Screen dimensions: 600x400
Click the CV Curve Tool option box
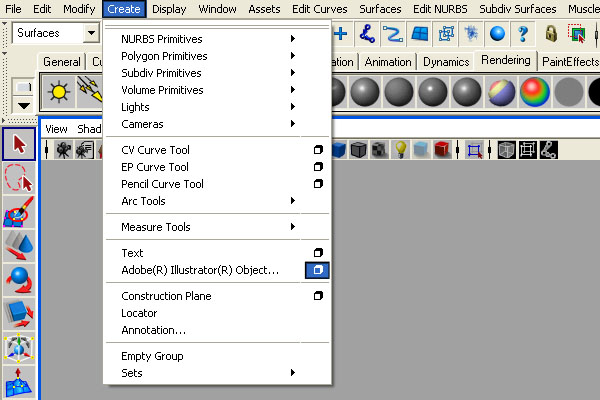(318, 150)
